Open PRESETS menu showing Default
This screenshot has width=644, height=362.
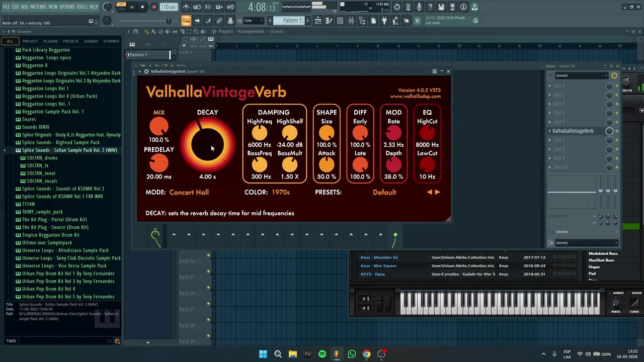[x=384, y=192]
